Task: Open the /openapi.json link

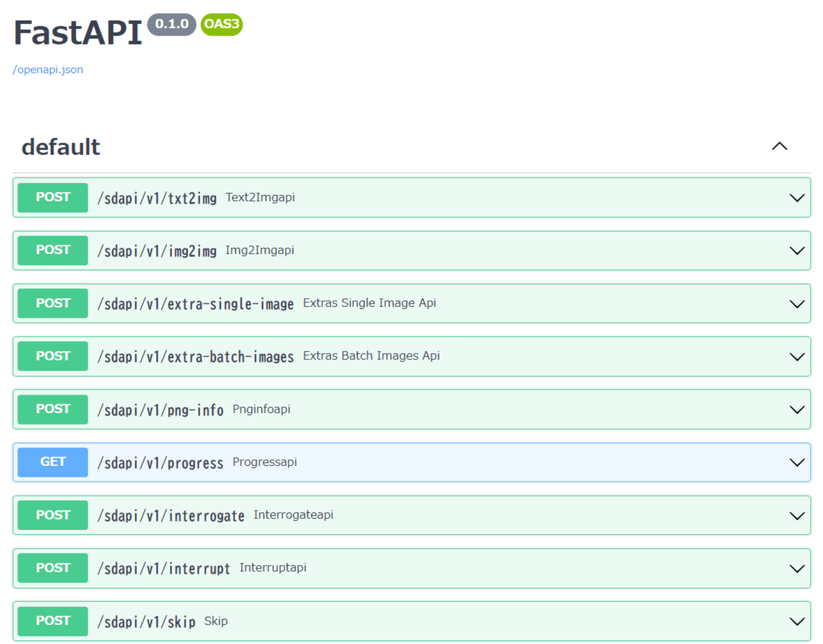Action: click(x=48, y=70)
